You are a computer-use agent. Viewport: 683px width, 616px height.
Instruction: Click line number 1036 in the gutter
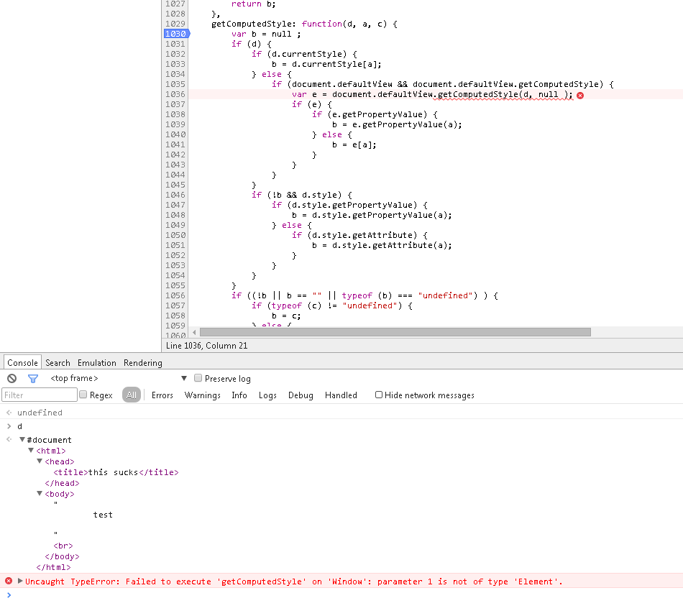coord(175,94)
